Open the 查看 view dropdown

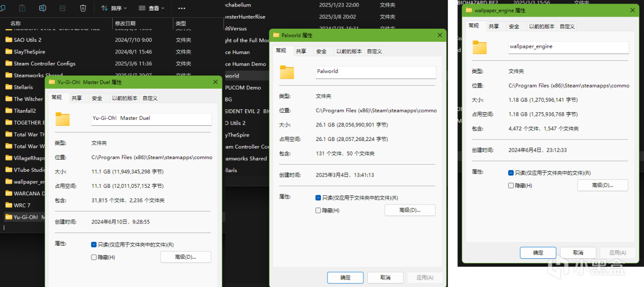[152, 8]
